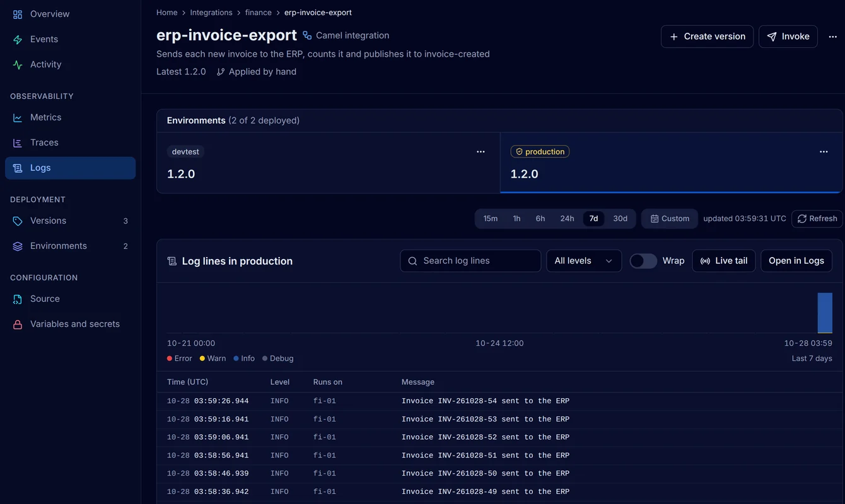
Task: Click the calendar icon in Custom range
Action: 655,219
